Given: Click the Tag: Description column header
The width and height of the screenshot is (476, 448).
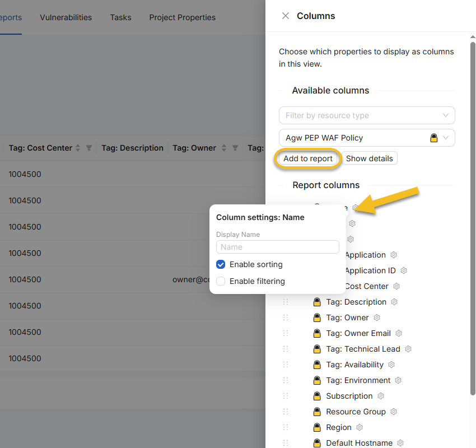Looking at the screenshot, I should [132, 148].
